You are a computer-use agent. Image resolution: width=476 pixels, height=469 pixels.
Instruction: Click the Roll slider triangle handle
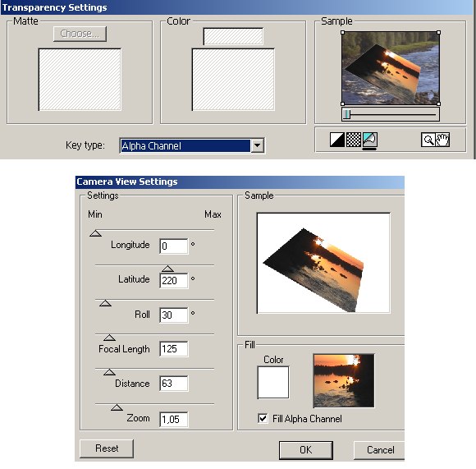click(105, 303)
